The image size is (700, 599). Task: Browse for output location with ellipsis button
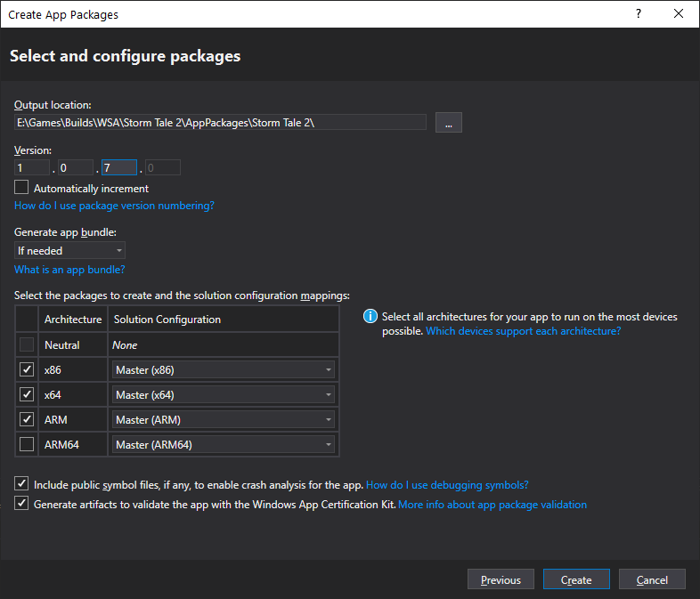(x=449, y=123)
